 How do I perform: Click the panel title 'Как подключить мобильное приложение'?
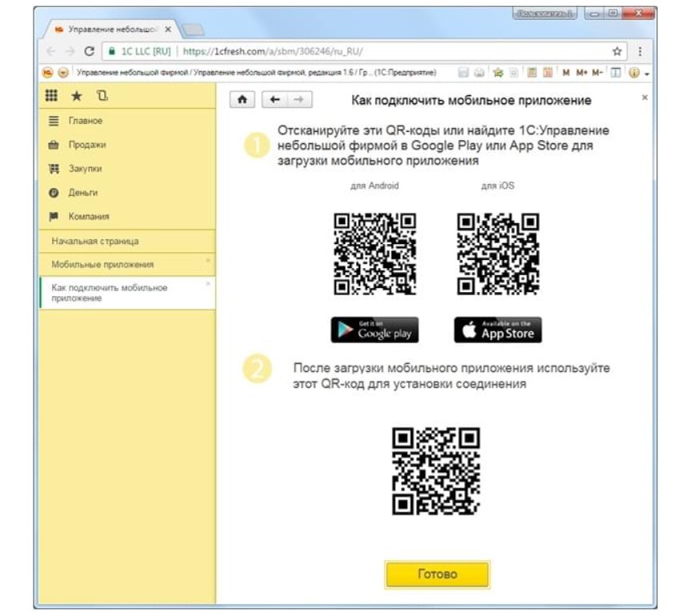471,100
